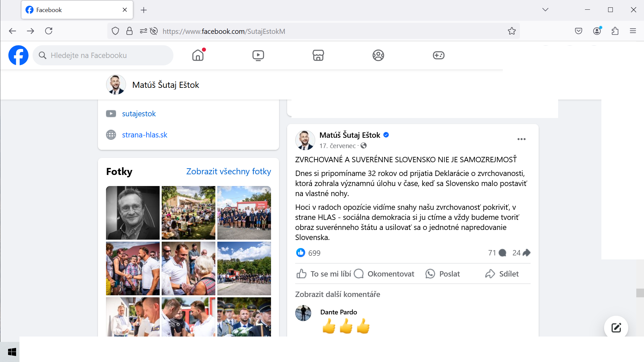Image resolution: width=644 pixels, height=362 pixels.
Task: Click Zobrazit všechny fotky link
Action: click(228, 171)
